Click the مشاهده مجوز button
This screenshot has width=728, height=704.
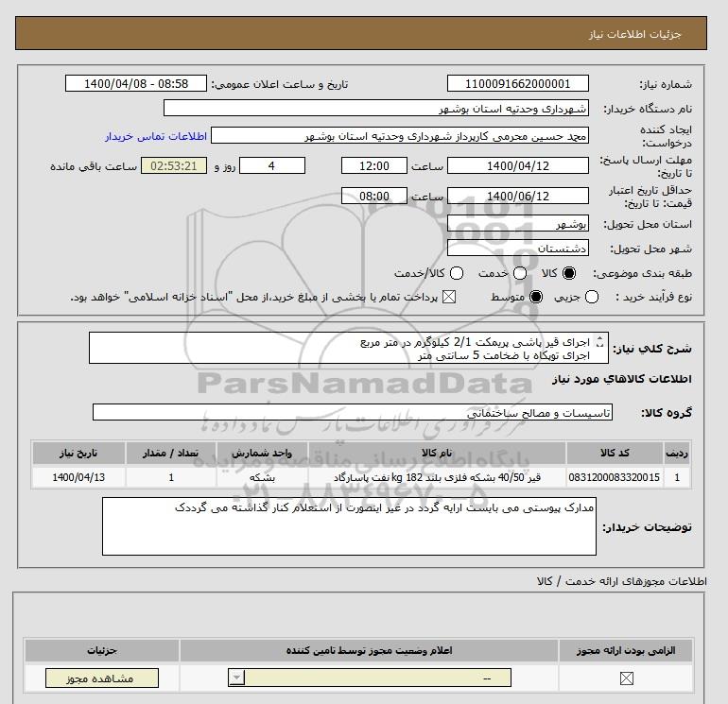102,678
